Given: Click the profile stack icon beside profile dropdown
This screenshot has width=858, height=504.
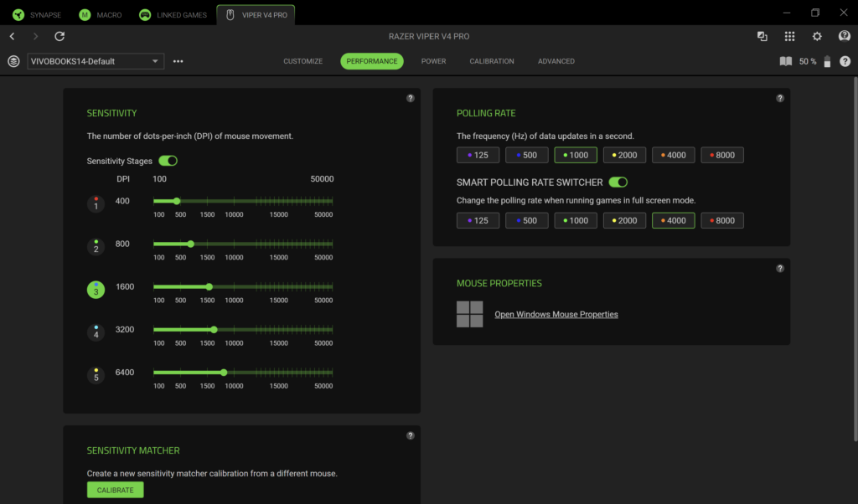Looking at the screenshot, I should (13, 61).
